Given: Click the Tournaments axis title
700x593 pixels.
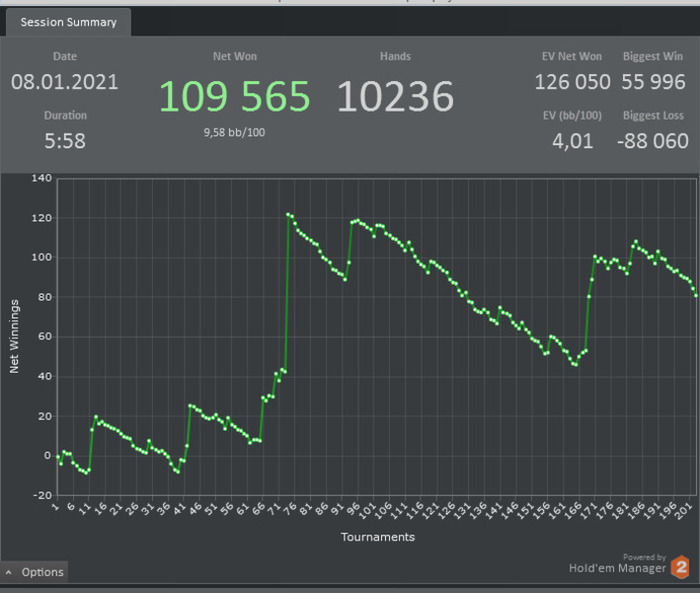Looking at the screenshot, I should (x=378, y=537).
